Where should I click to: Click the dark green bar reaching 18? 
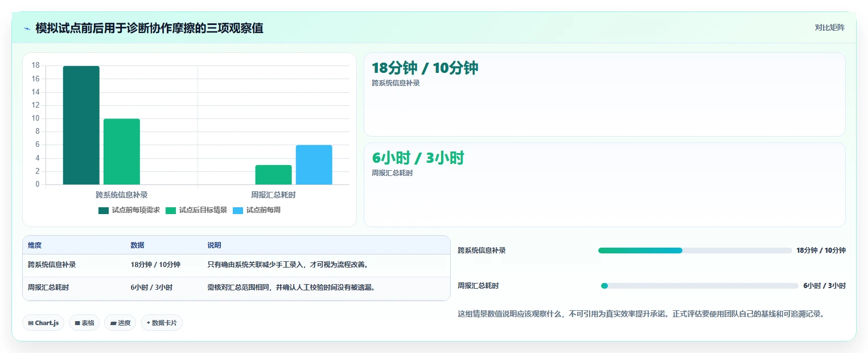click(x=81, y=125)
